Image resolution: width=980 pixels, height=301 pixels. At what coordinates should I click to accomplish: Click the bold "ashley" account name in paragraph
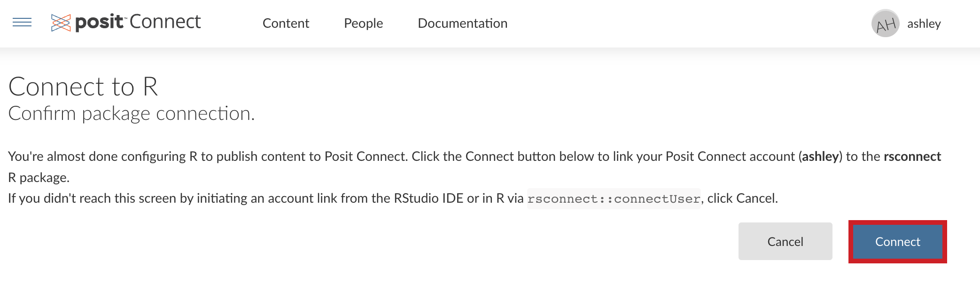coord(820,156)
